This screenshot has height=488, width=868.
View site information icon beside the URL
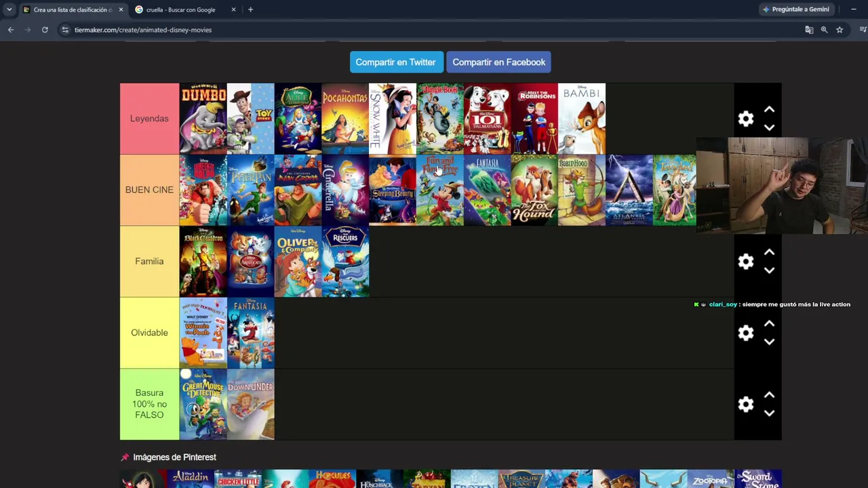(65, 30)
